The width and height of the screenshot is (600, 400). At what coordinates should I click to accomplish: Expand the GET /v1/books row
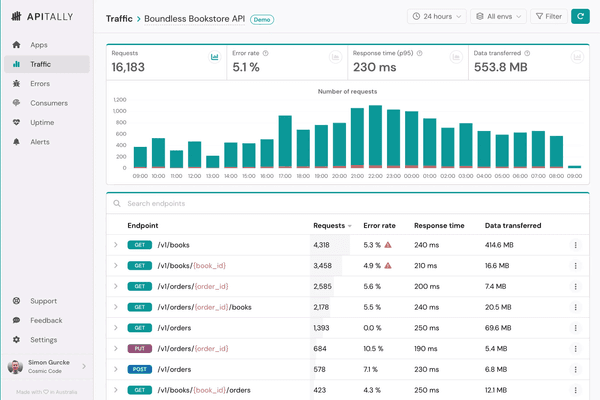(x=116, y=245)
